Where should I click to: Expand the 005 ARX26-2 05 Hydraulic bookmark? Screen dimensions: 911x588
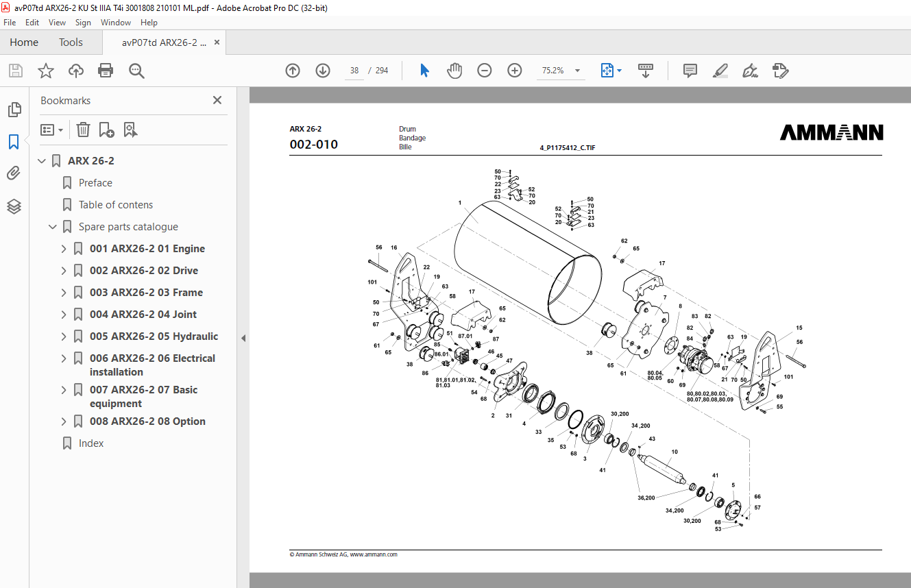point(64,336)
